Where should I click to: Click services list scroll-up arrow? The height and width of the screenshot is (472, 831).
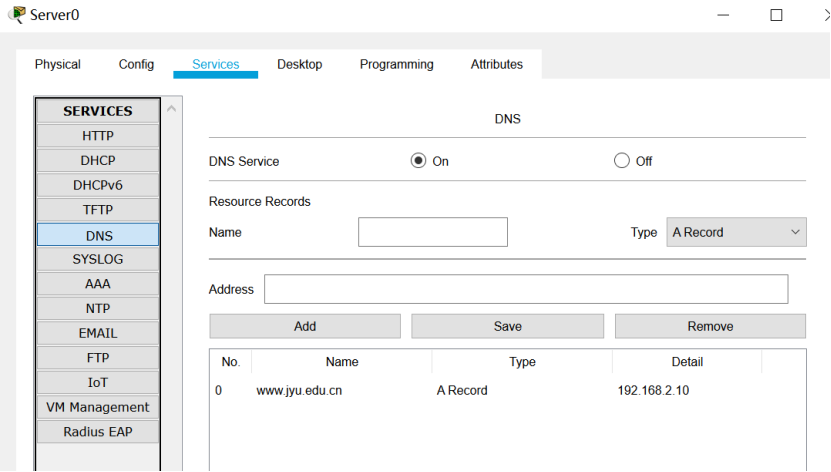171,109
